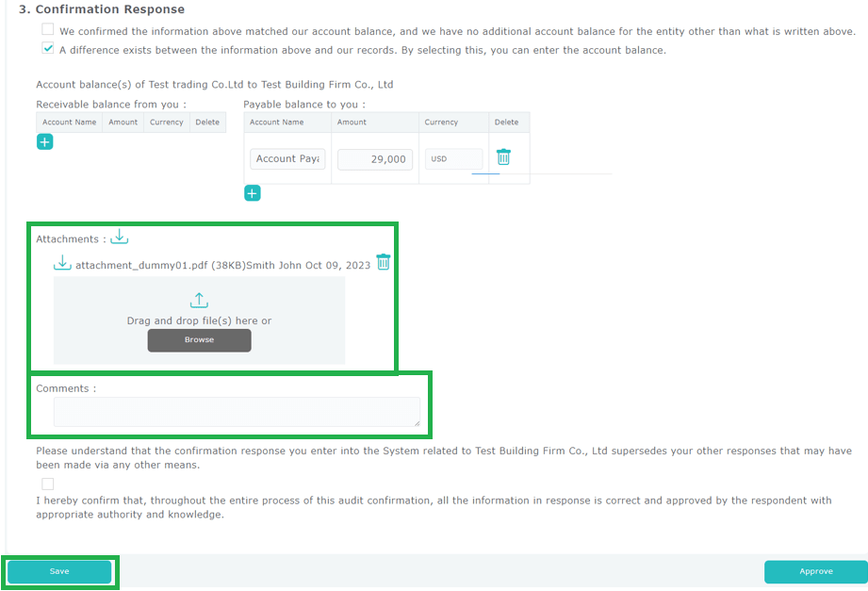The image size is (868, 591).
Task: Click Amount column header in Payable table
Action: coord(352,123)
